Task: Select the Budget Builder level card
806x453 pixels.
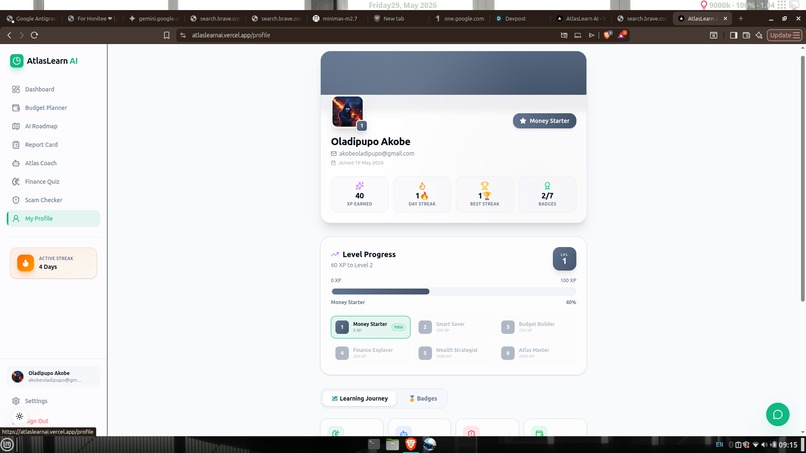Action: coord(537,327)
